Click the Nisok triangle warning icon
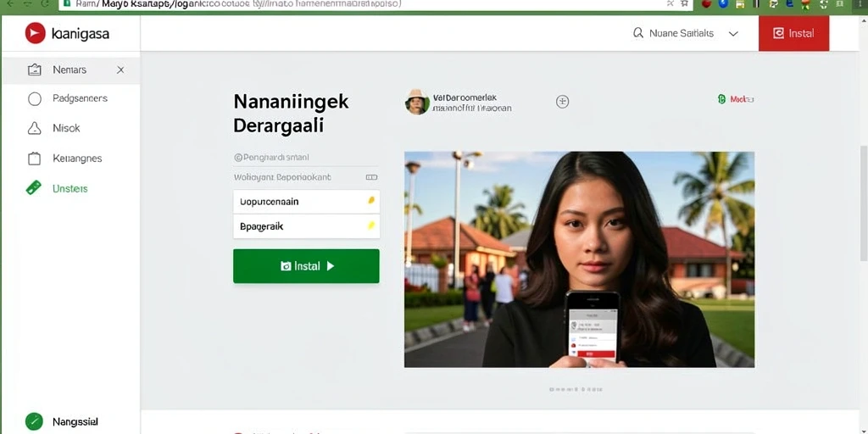 [x=34, y=129]
